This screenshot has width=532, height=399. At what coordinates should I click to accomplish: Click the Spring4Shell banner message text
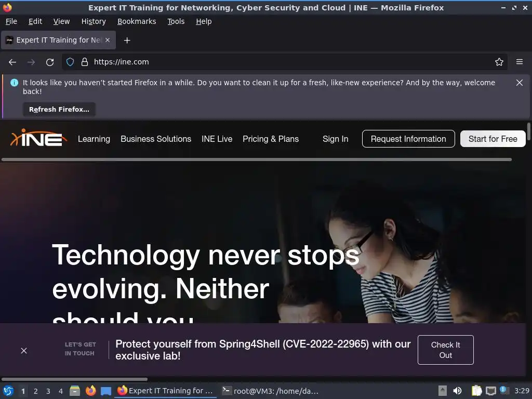(263, 350)
